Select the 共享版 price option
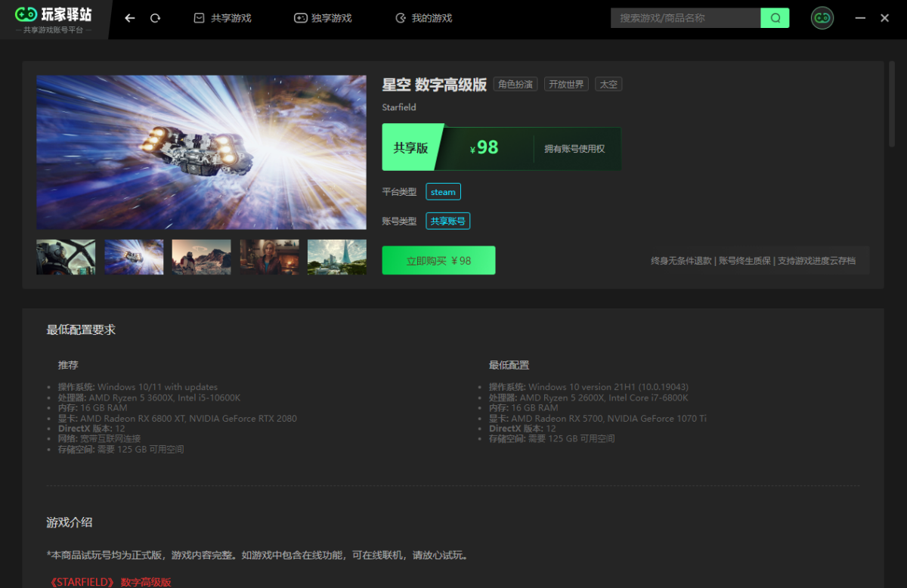907x588 pixels. [x=411, y=148]
